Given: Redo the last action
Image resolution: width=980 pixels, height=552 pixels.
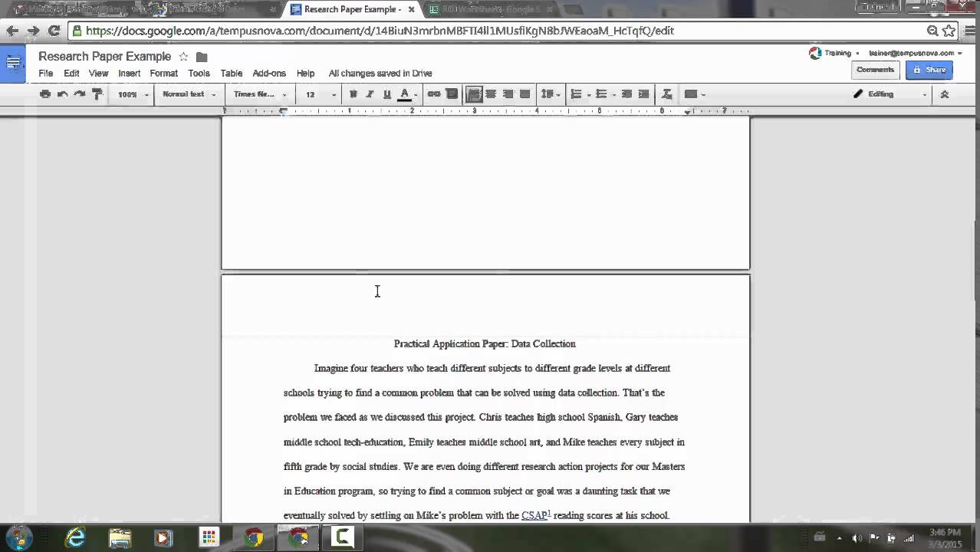Looking at the screenshot, I should 80,94.
